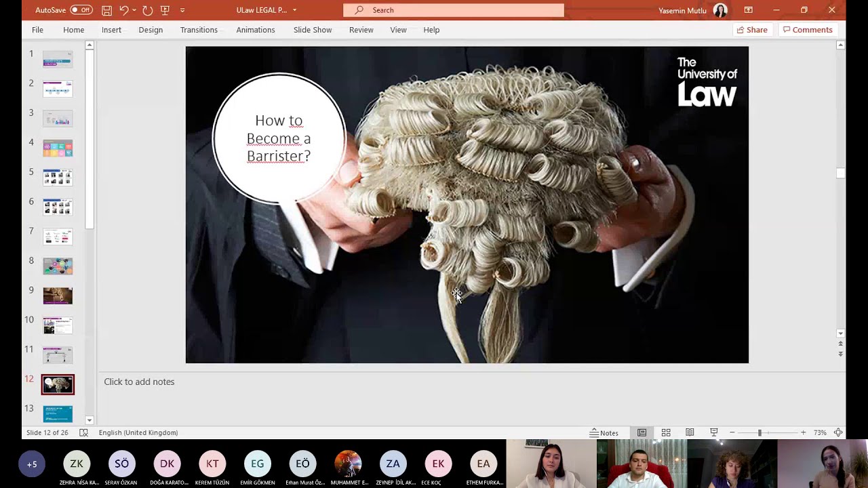Click the Share button

coord(752,30)
